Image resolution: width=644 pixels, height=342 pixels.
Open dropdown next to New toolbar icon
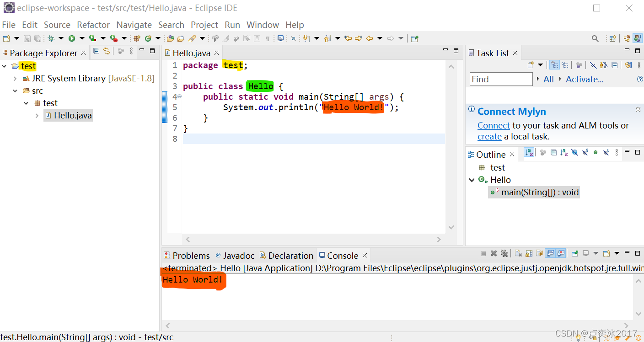click(16, 38)
